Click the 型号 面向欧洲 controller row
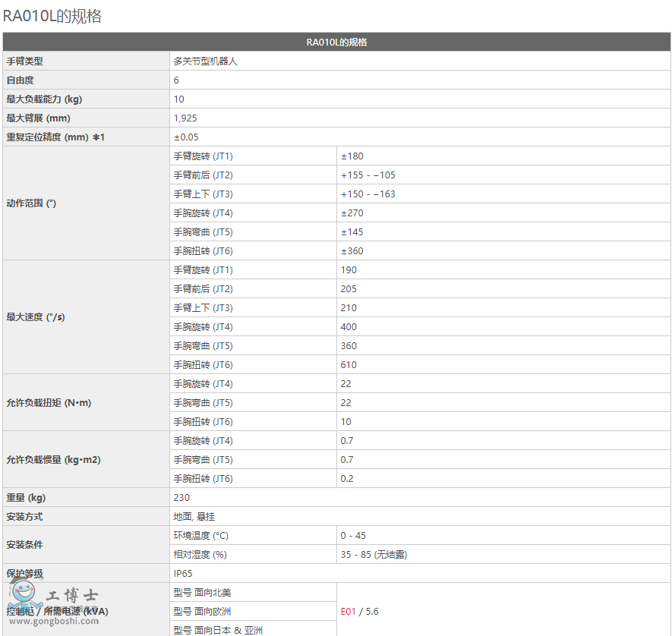 (203, 612)
